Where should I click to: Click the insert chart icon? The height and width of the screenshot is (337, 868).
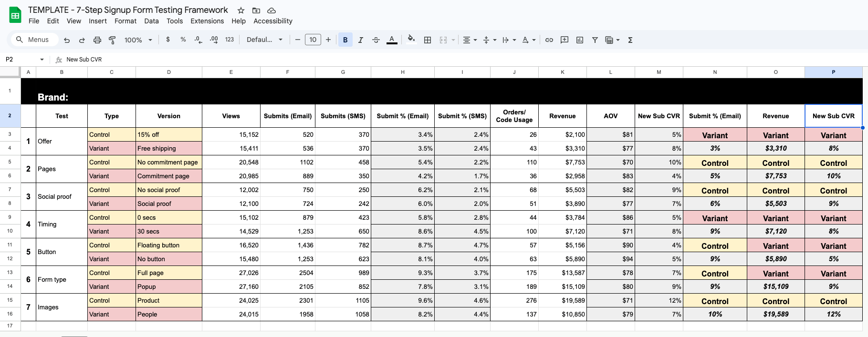click(580, 40)
